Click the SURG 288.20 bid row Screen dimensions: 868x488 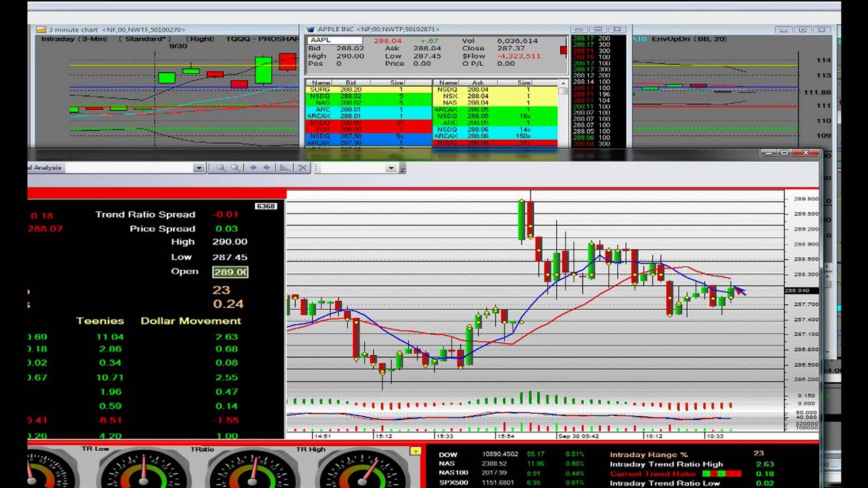tap(368, 89)
